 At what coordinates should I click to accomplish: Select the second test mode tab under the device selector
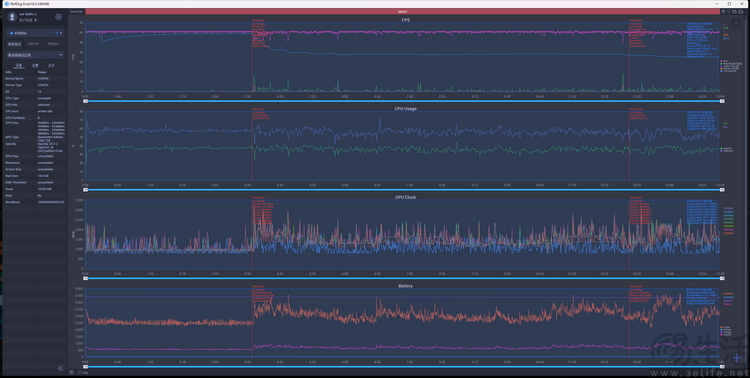pos(33,44)
